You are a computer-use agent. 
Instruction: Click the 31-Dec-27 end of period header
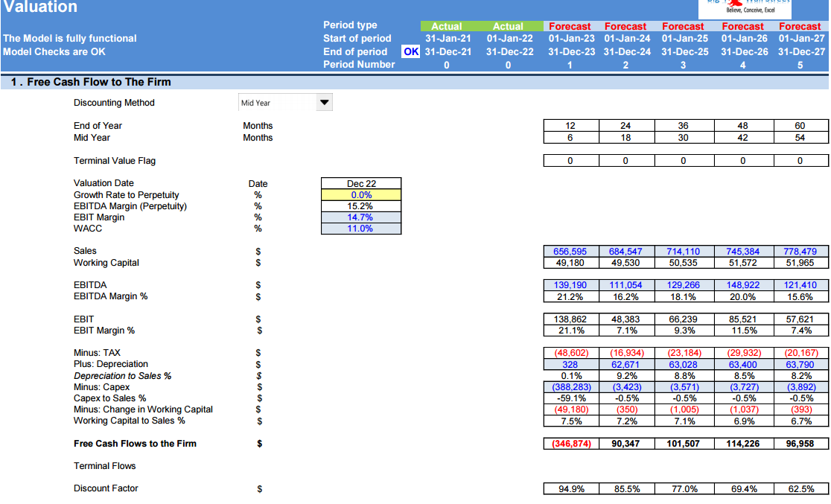(801, 51)
